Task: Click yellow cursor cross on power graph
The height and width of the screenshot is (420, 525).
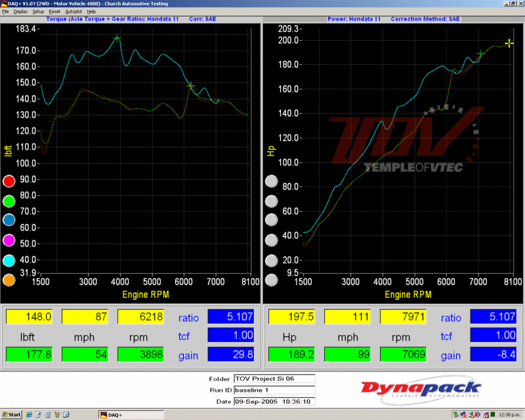Action: pos(509,43)
